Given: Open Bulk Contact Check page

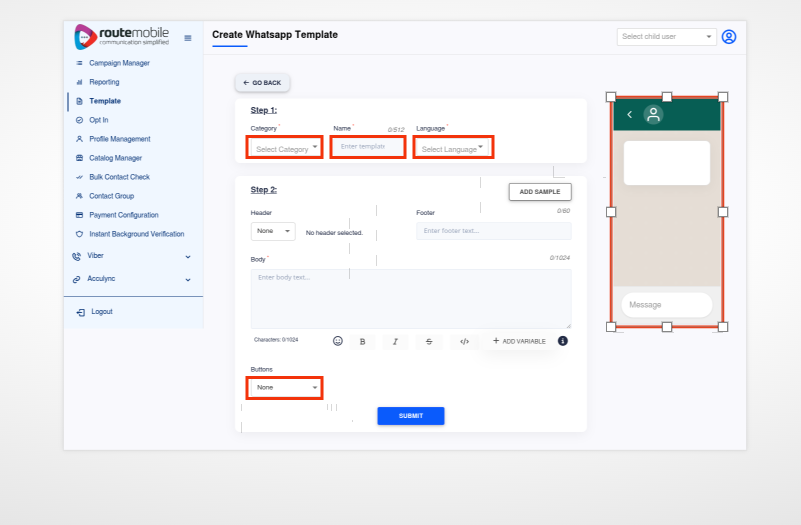Looking at the screenshot, I should [x=120, y=177].
